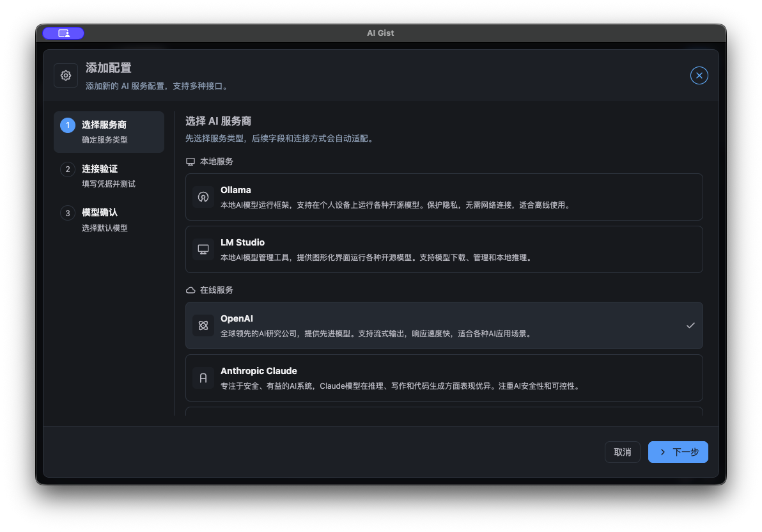Click the LM Studio description text
The image size is (762, 532).
378,258
